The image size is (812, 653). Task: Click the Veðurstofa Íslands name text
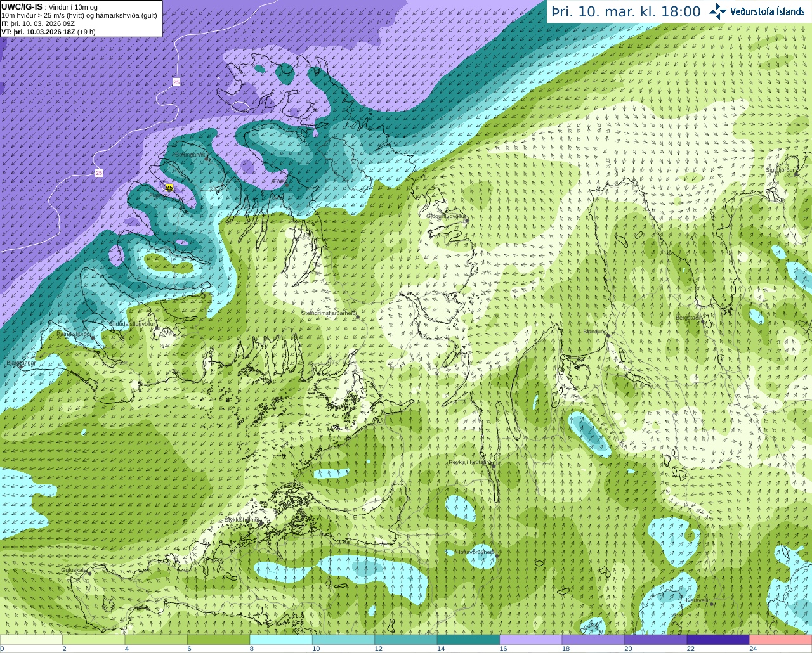coord(768,11)
